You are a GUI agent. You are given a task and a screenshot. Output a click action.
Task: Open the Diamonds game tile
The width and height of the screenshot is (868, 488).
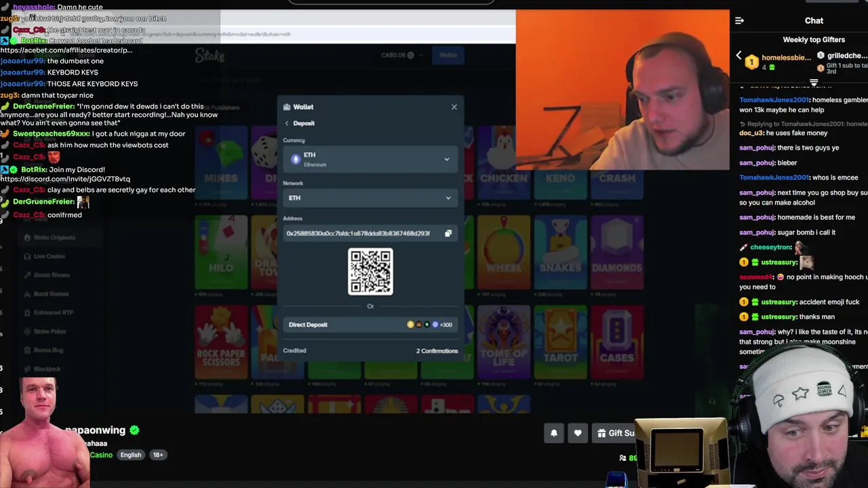coord(617,251)
